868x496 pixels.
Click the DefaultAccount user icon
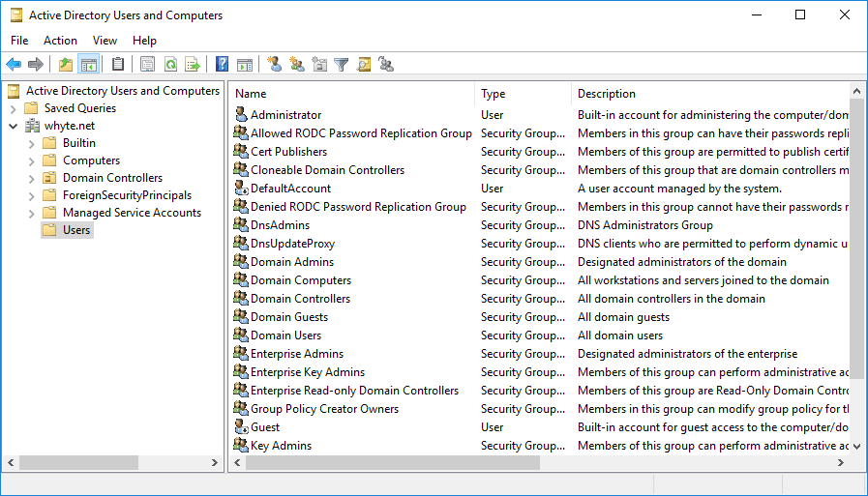[241, 188]
